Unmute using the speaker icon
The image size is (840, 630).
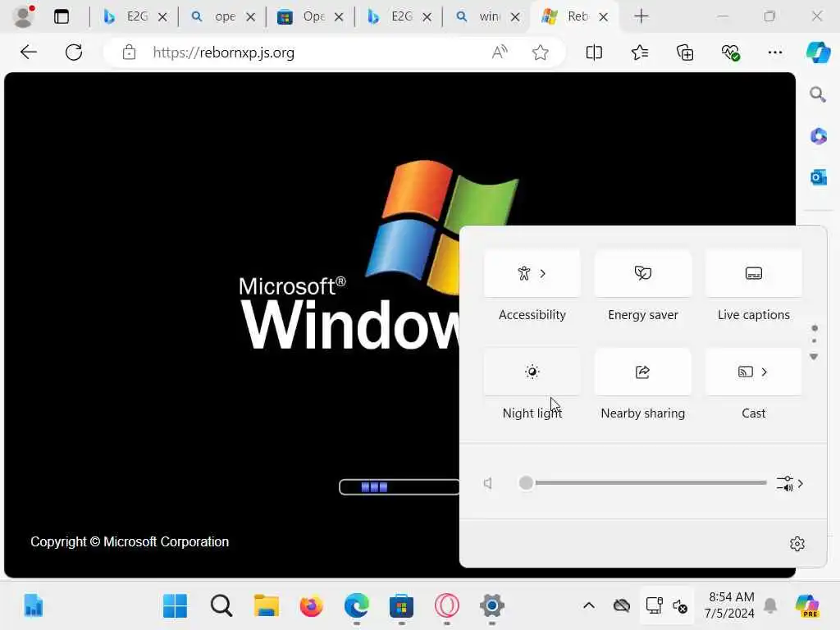click(488, 483)
